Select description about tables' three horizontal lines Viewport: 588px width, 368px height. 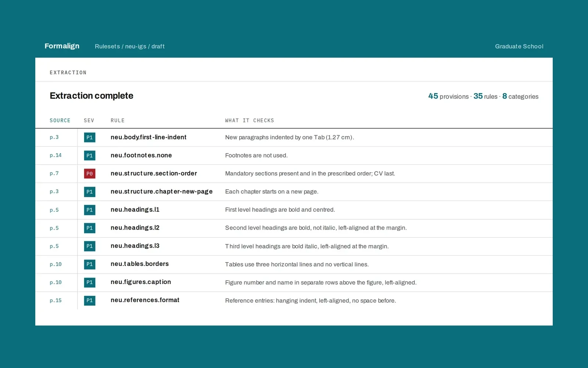pyautogui.click(x=297, y=264)
